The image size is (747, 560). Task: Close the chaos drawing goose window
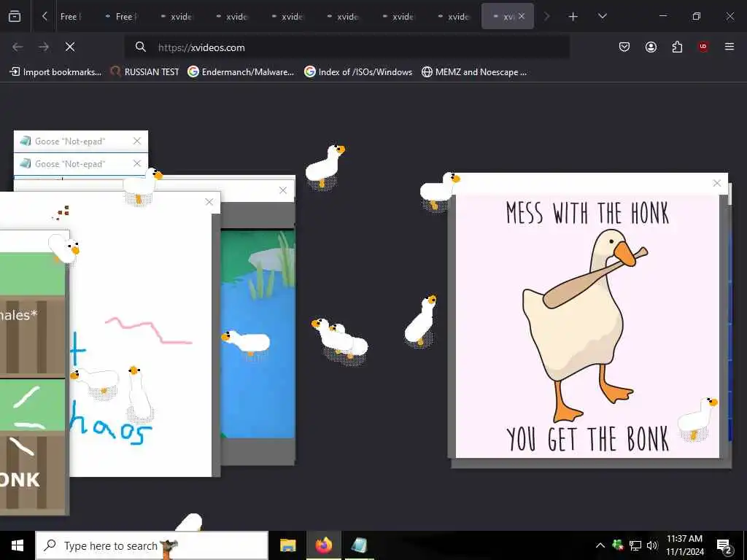click(209, 202)
